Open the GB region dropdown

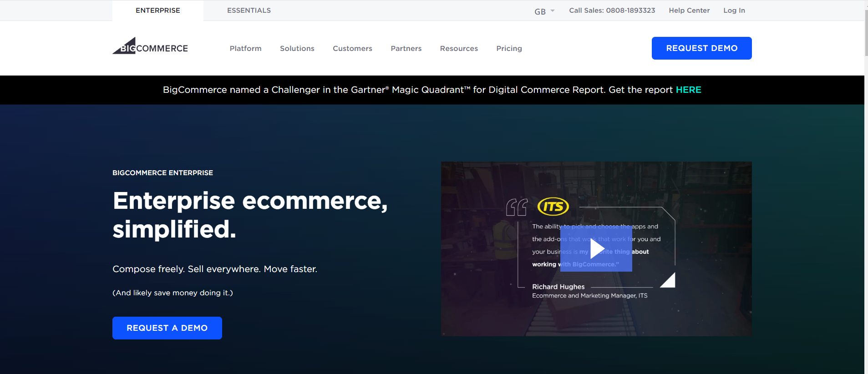544,11
